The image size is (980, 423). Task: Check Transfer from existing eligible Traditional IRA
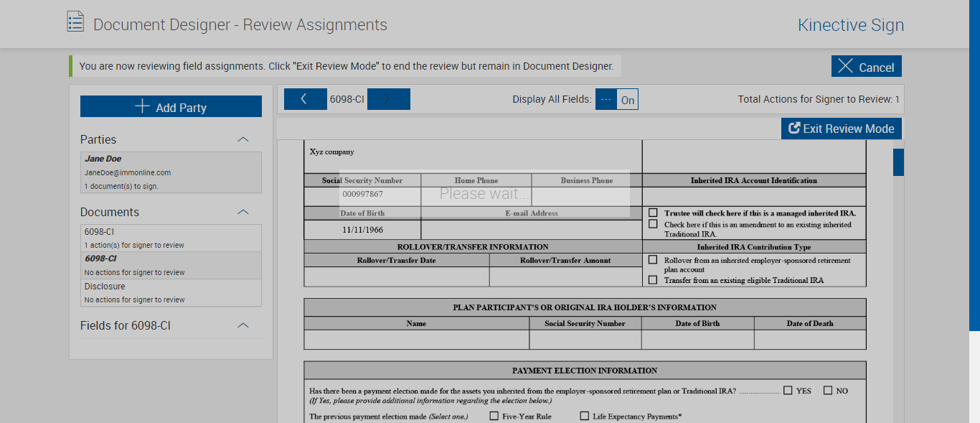(653, 280)
